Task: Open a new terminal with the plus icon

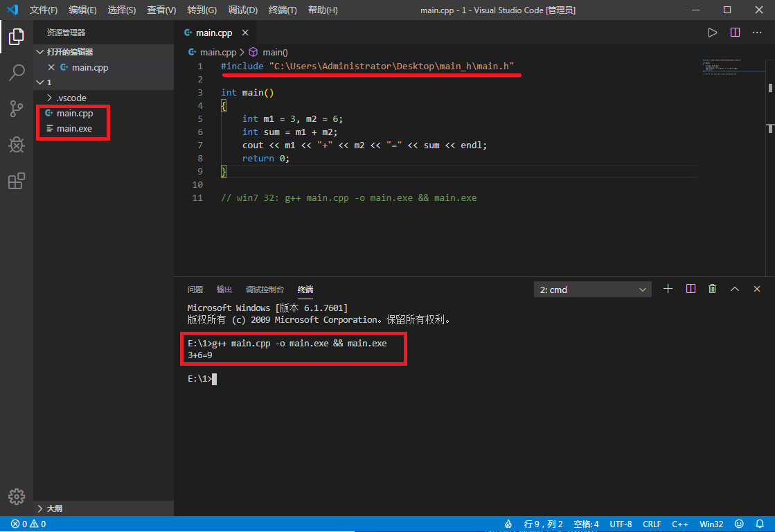Action: [x=668, y=289]
